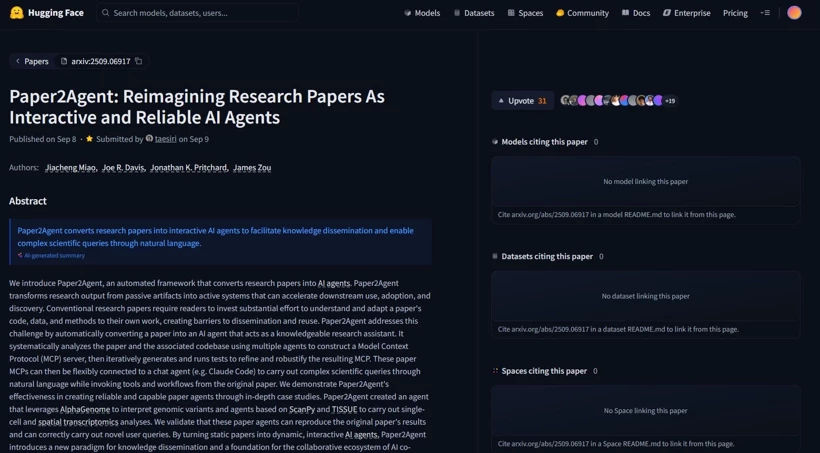Click the taesiri submitter avatar icon
Viewport: 820px width, 453px height.
click(149, 139)
